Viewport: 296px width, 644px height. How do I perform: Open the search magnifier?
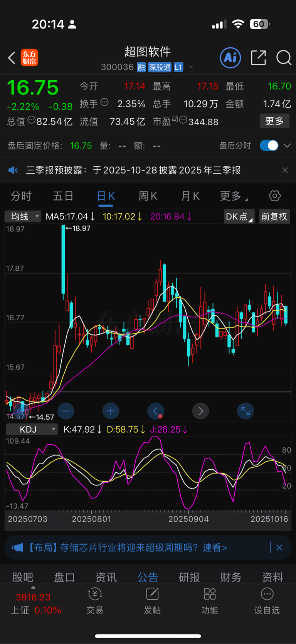[284, 58]
